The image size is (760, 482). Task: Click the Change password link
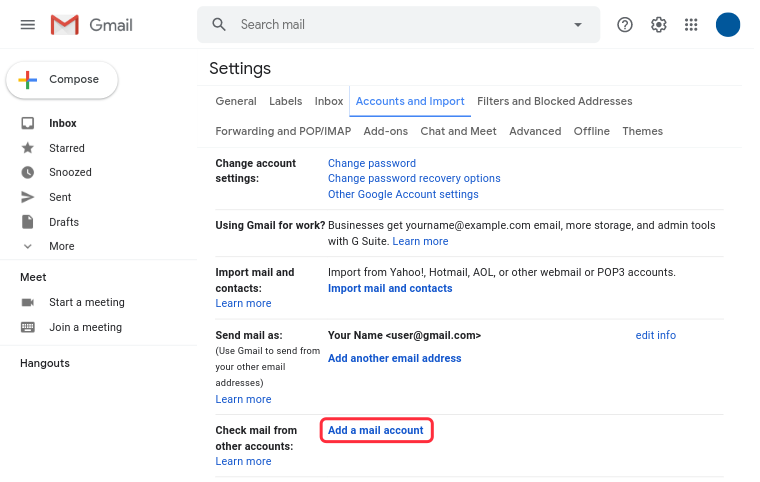point(372,163)
